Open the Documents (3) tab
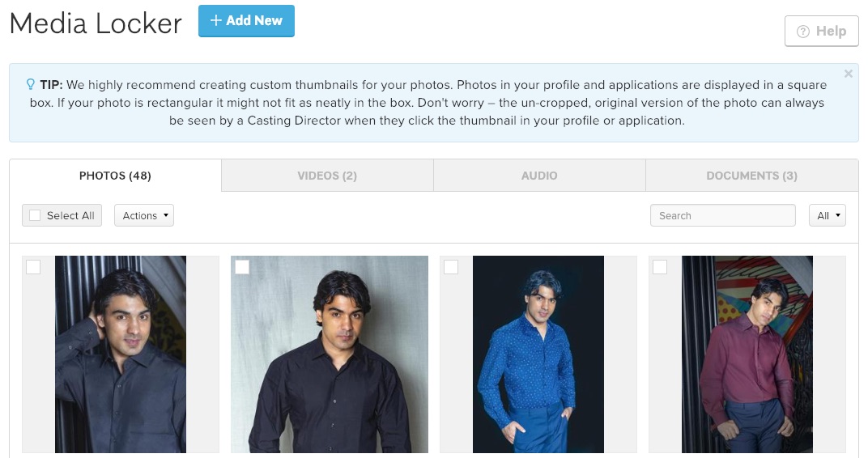 pos(751,176)
